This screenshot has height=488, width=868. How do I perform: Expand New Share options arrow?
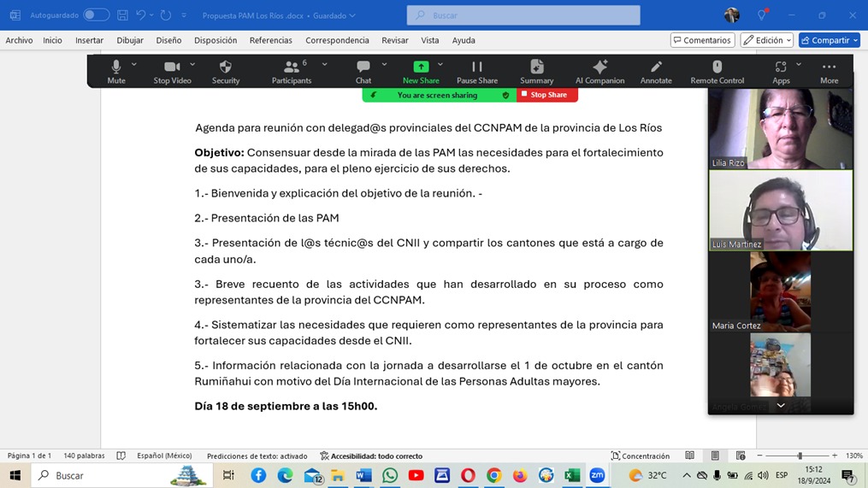pyautogui.click(x=440, y=64)
